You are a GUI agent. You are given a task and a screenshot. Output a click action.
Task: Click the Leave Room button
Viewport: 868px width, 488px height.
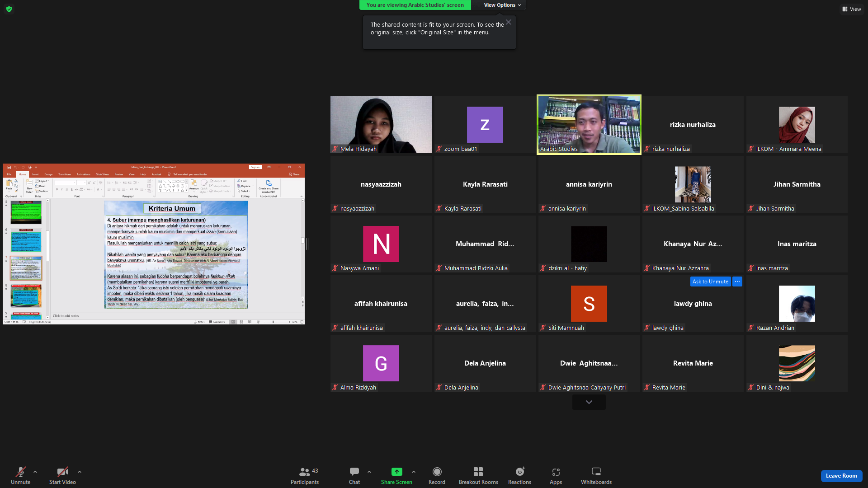tap(841, 476)
